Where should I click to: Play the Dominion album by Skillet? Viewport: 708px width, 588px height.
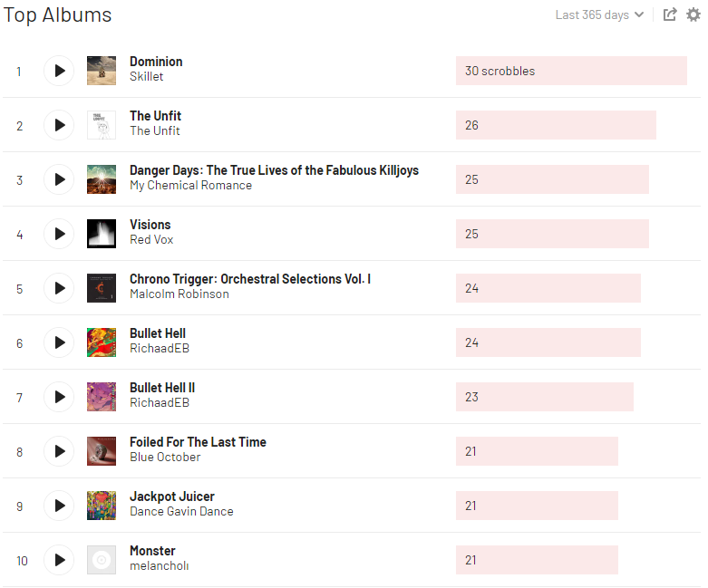pos(59,71)
